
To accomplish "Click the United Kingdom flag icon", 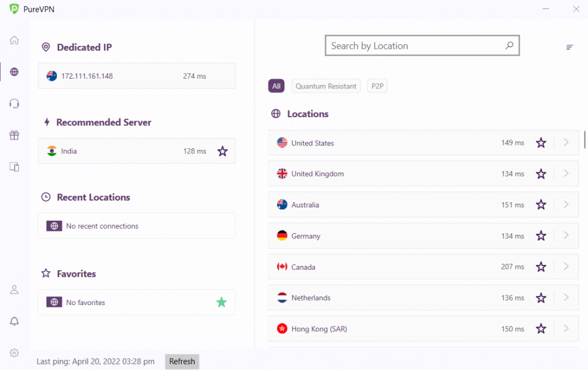I will point(282,174).
